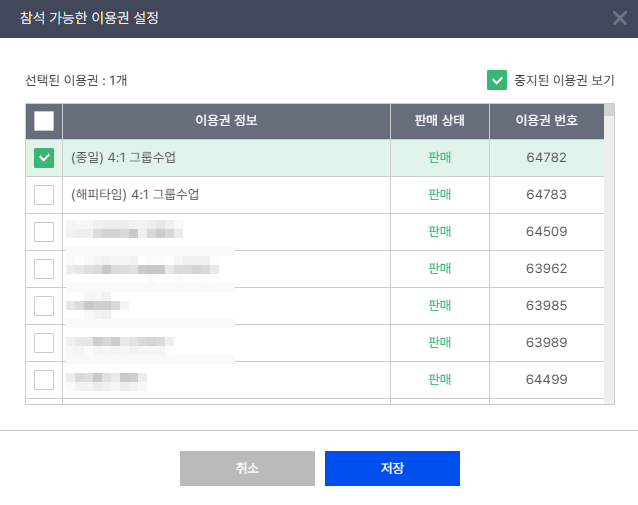The height and width of the screenshot is (505, 638).
Task: Select the (해피타임) 4:1 그룹수업 row text
Action: click(x=135, y=195)
